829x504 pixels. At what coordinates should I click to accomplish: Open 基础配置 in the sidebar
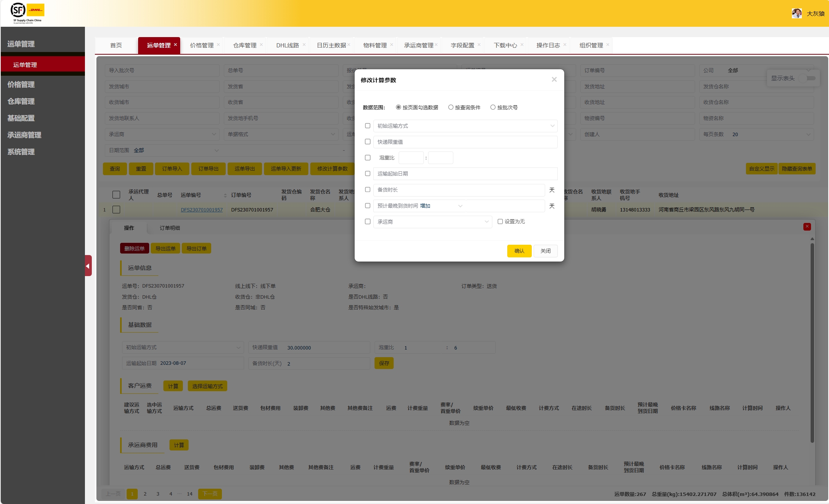click(x=21, y=118)
